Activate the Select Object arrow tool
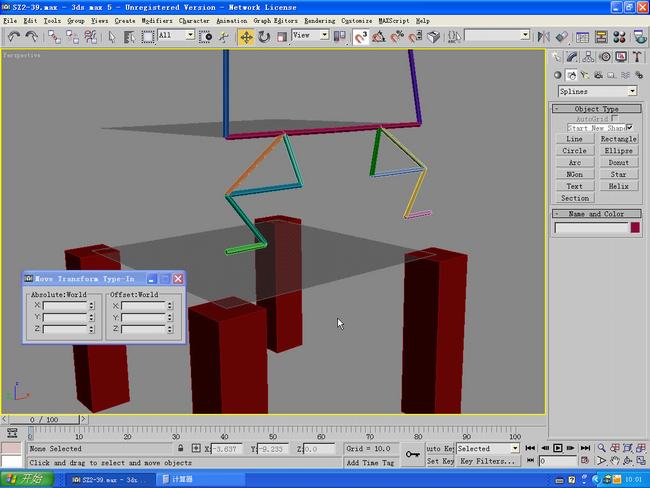 (112, 37)
